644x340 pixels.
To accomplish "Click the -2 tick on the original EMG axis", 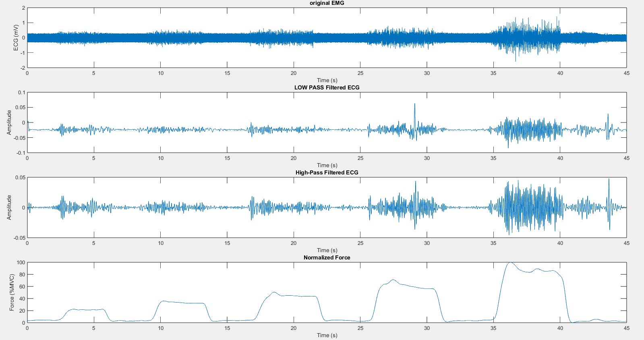I will (23, 68).
